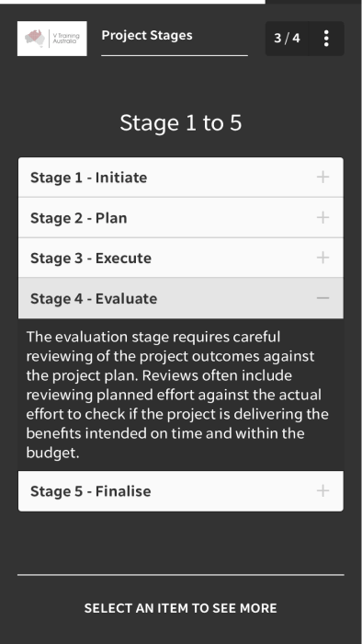The height and width of the screenshot is (644, 362).
Task: Click plus icon on Stage 1 - Initiate
Action: click(323, 177)
